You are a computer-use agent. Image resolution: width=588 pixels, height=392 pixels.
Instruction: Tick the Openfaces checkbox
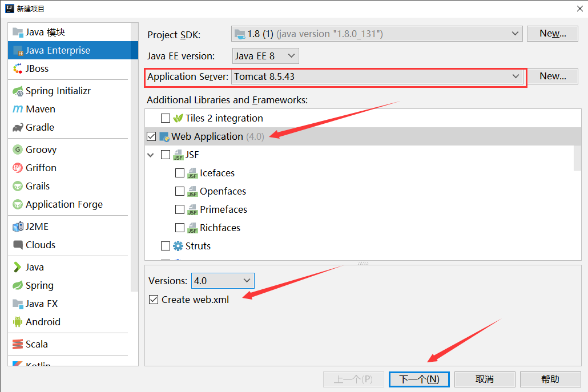click(180, 191)
